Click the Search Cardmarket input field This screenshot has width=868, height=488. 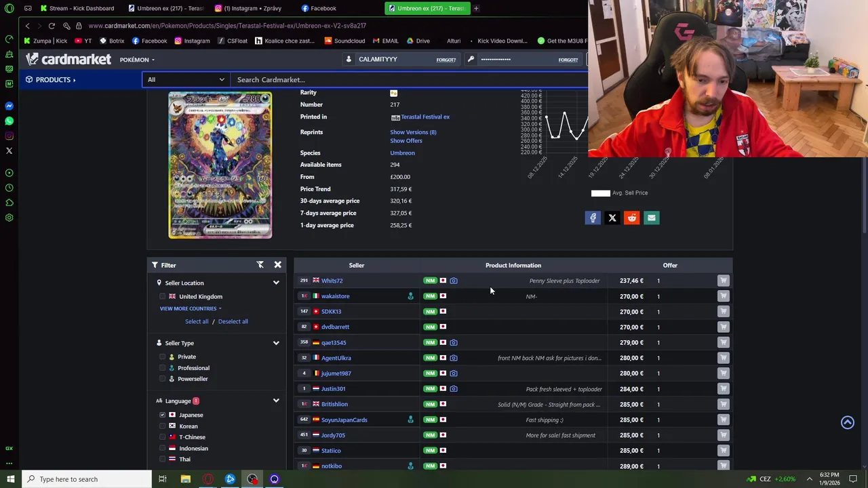410,79
